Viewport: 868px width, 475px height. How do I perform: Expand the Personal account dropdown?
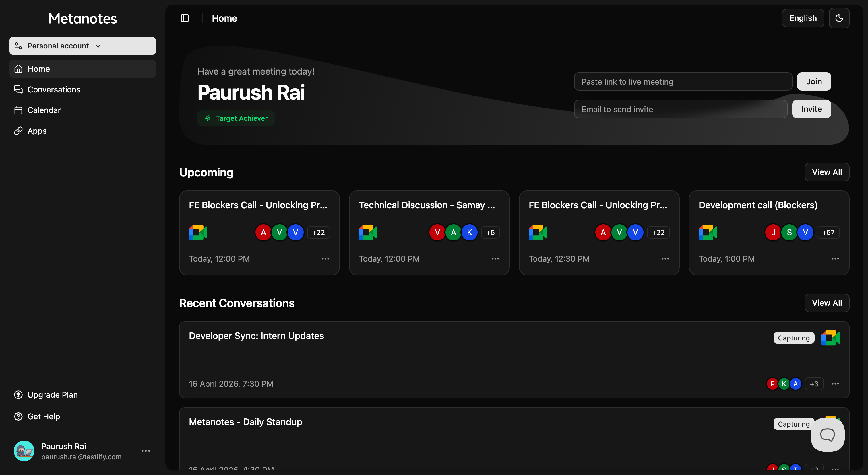[83, 46]
